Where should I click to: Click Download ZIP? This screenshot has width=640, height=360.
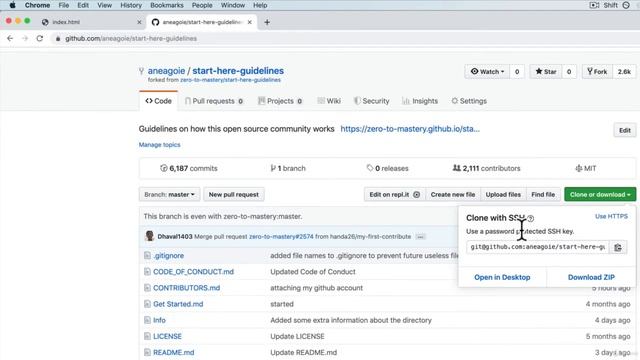591,277
